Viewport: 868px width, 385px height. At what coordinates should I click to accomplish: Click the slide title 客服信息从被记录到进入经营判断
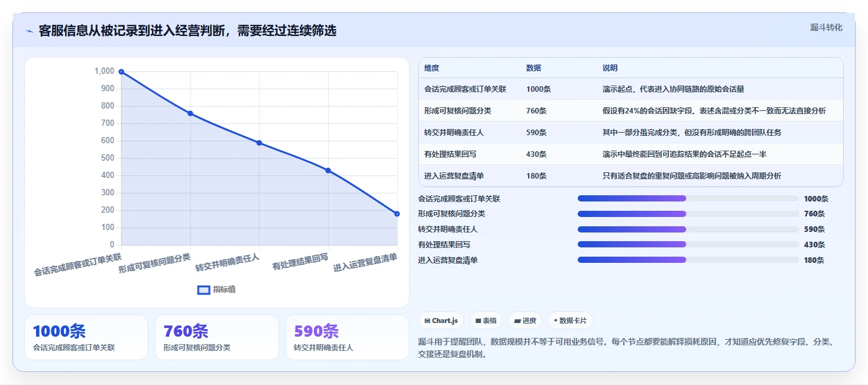click(187, 31)
